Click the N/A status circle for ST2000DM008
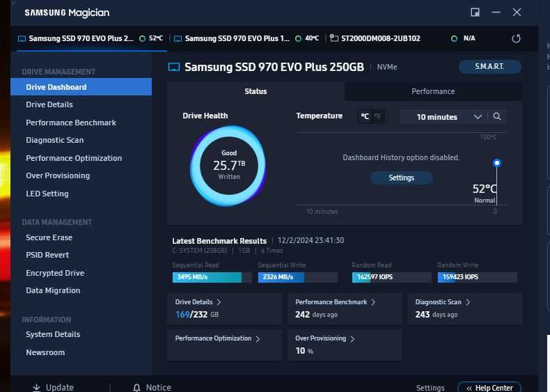 click(454, 38)
